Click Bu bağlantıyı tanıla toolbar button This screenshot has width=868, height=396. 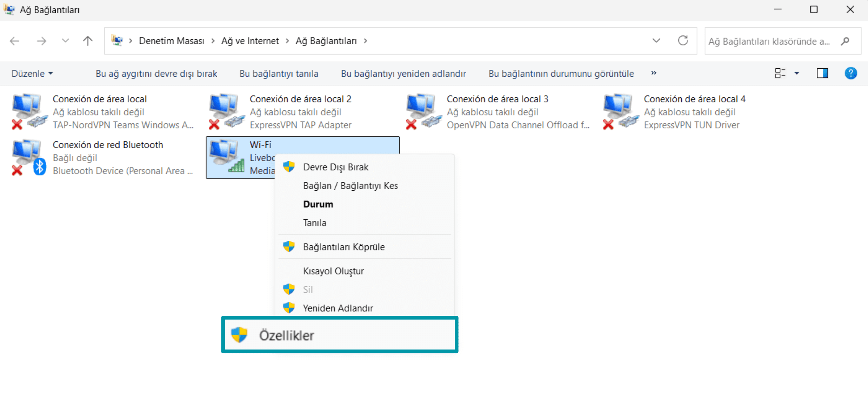pyautogui.click(x=279, y=74)
